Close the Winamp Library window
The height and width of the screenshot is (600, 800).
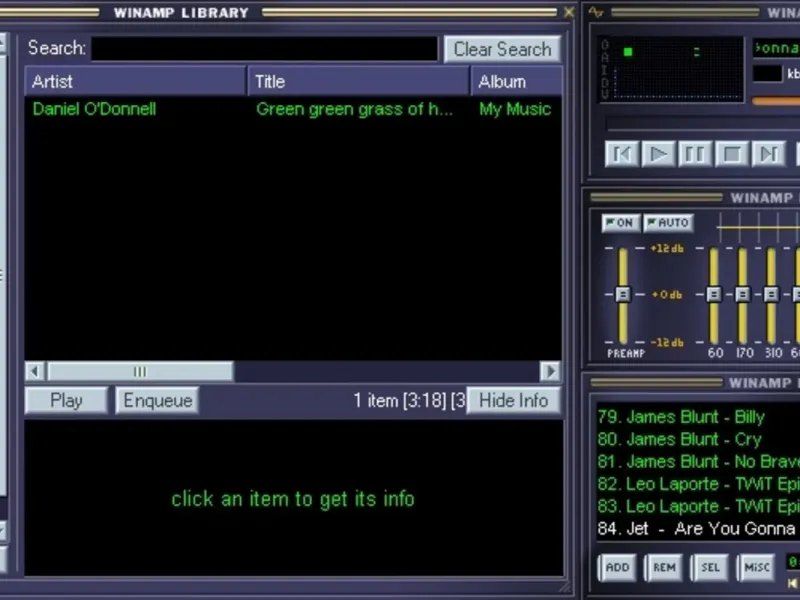[x=569, y=12]
